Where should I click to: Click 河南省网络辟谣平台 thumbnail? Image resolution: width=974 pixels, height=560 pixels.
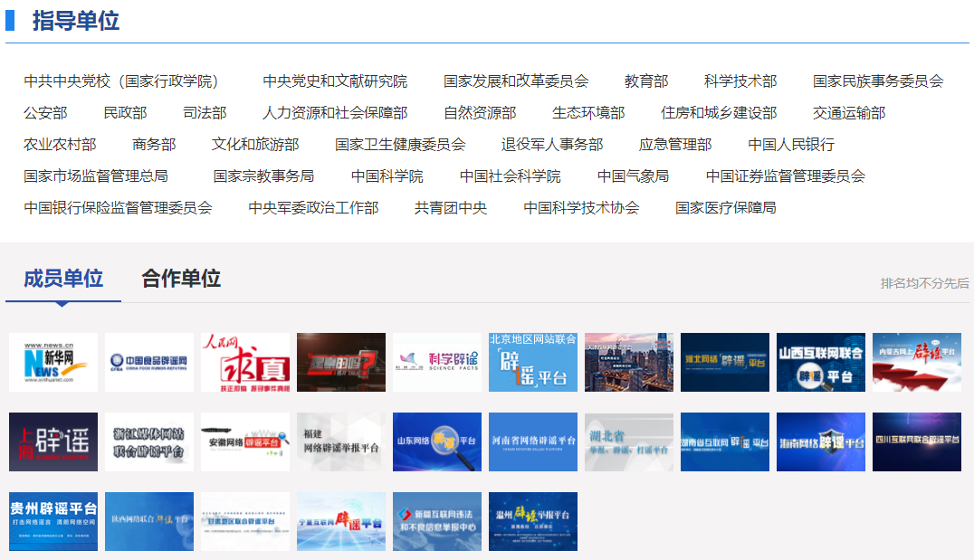tap(533, 441)
